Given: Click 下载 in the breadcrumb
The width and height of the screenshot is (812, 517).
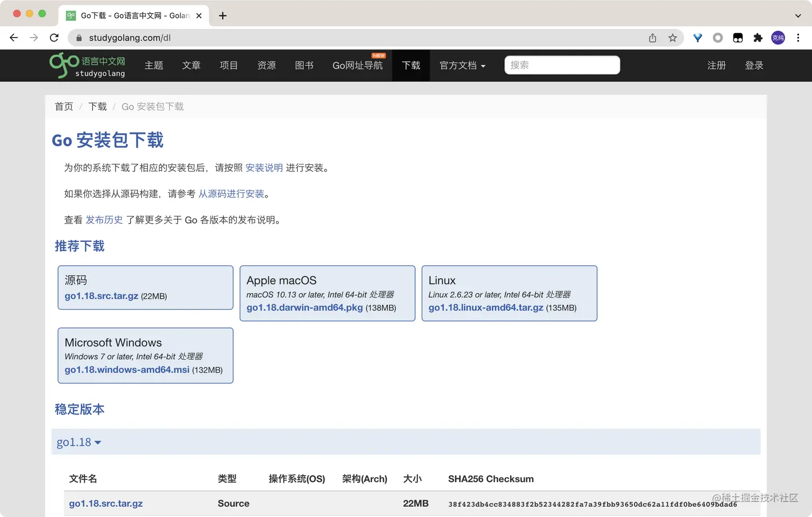Looking at the screenshot, I should tap(98, 106).
